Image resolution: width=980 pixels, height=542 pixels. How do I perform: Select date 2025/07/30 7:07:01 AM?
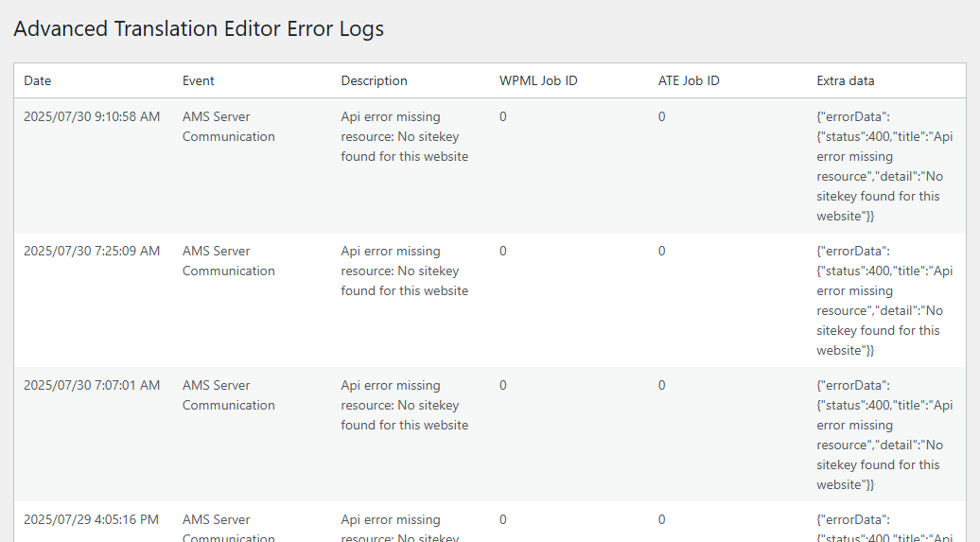(x=92, y=386)
